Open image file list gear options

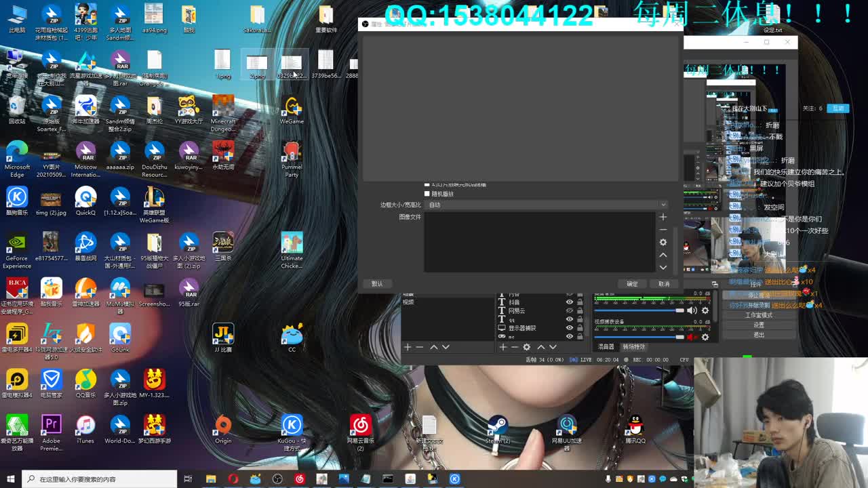pyautogui.click(x=663, y=242)
